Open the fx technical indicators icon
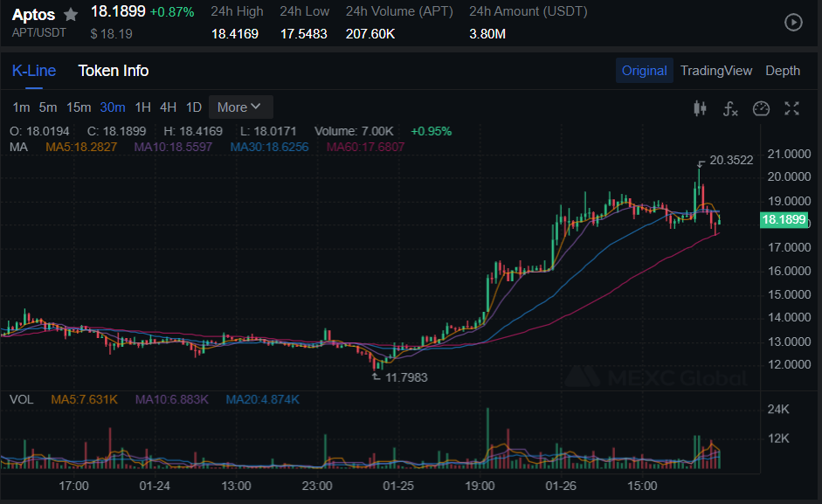Image resolution: width=822 pixels, height=504 pixels. coord(730,108)
